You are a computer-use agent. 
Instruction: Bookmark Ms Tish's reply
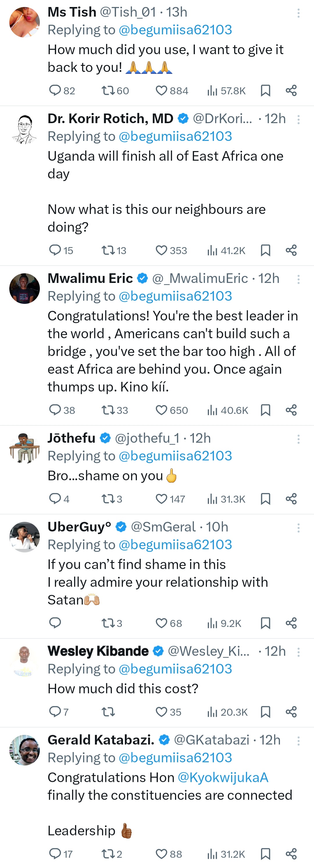click(265, 91)
